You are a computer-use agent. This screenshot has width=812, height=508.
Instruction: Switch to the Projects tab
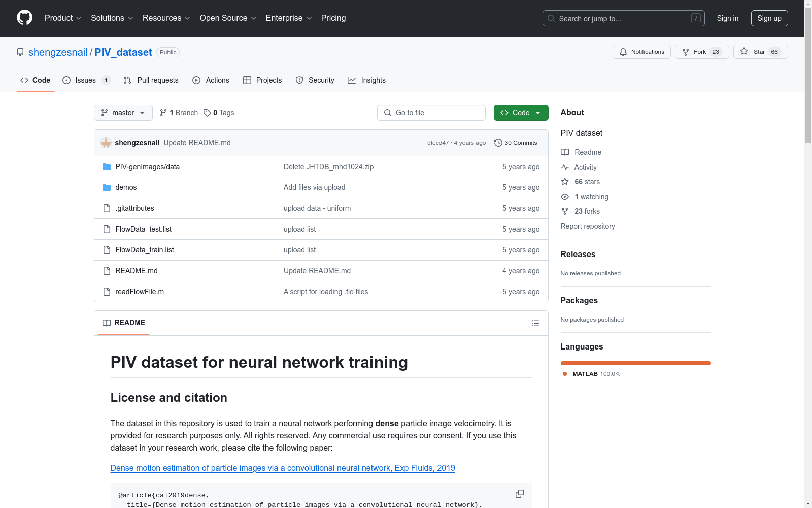tap(262, 80)
